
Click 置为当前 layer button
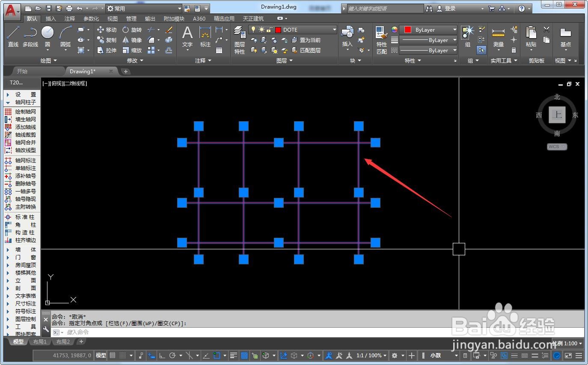click(306, 40)
